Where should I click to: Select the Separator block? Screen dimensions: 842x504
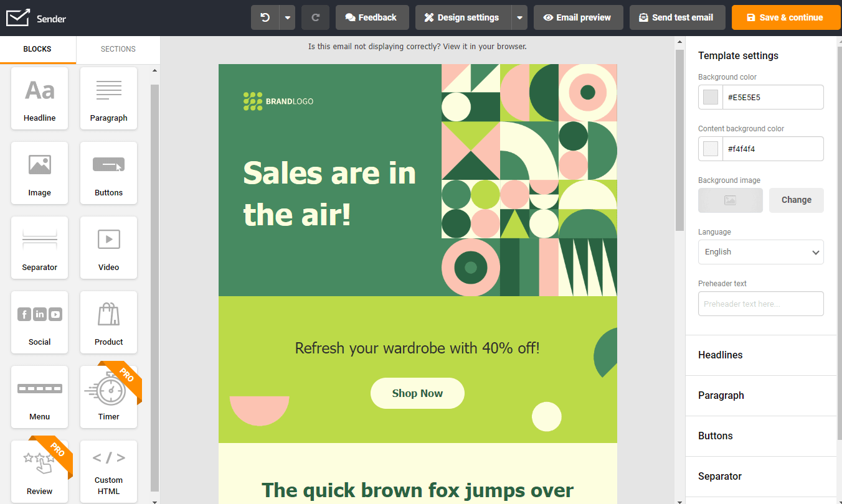pyautogui.click(x=39, y=248)
